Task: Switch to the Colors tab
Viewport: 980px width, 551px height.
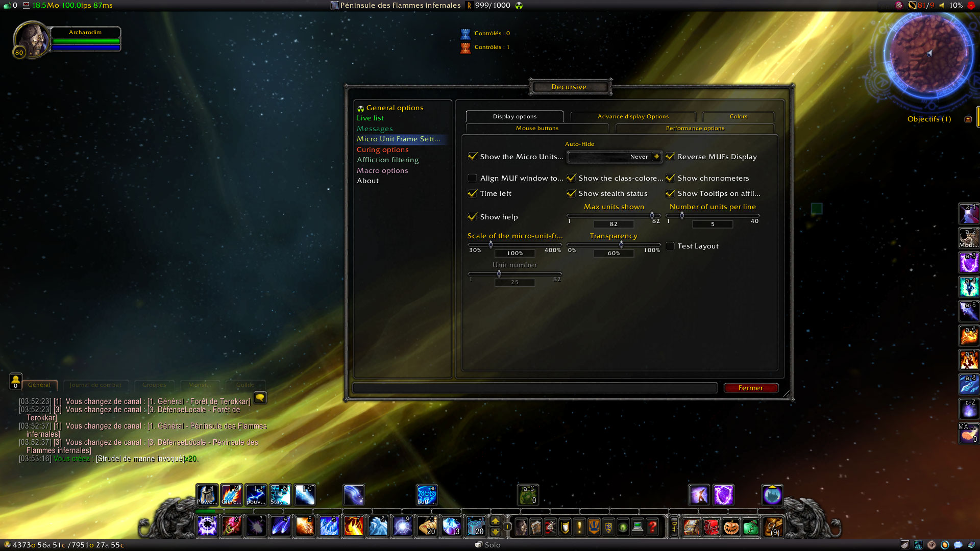Action: (x=738, y=116)
